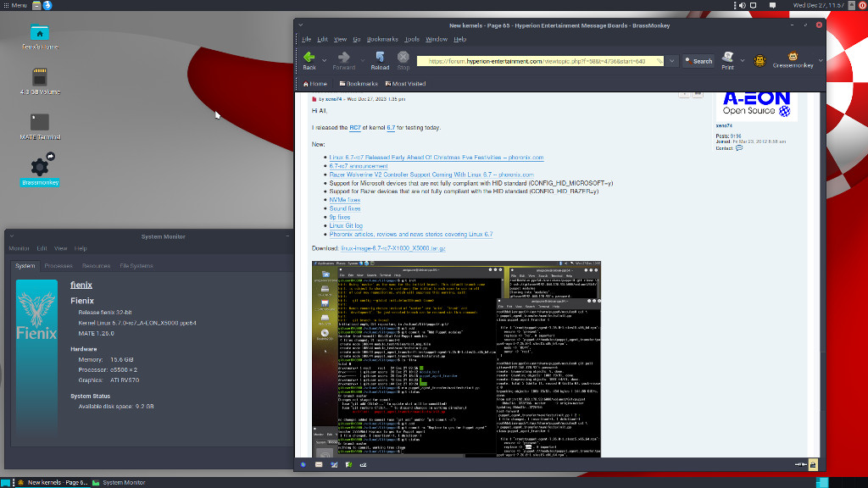Image resolution: width=868 pixels, height=488 pixels.
Task: Open the Most Visited bookmarks folder
Action: [x=405, y=84]
